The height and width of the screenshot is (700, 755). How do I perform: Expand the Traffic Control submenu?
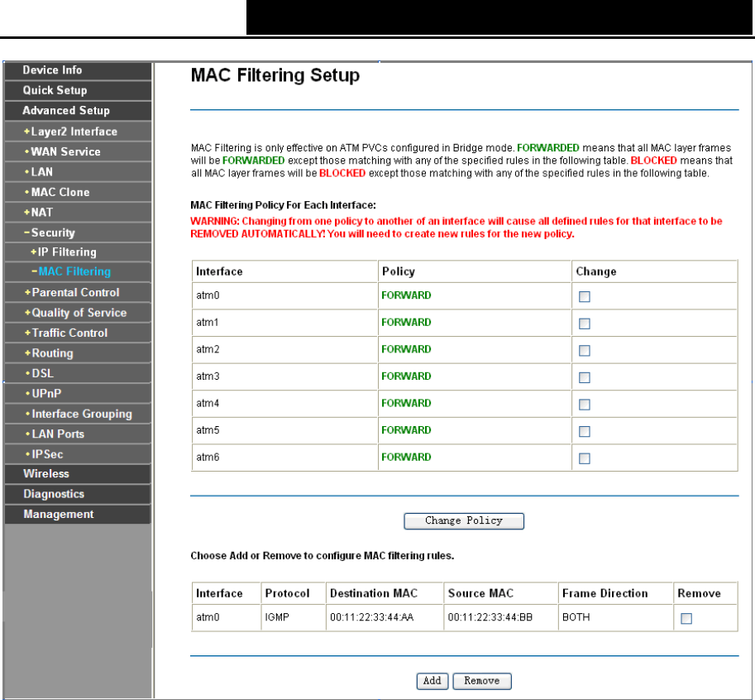point(69,333)
